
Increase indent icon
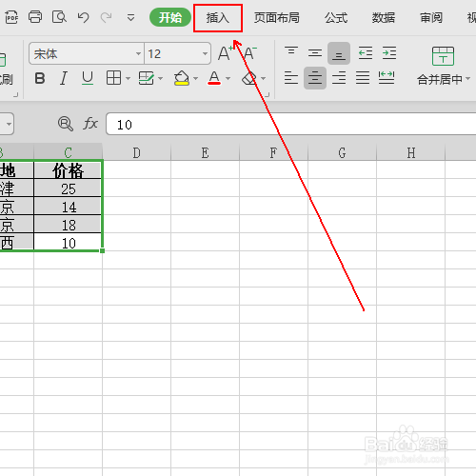pyautogui.click(x=389, y=52)
